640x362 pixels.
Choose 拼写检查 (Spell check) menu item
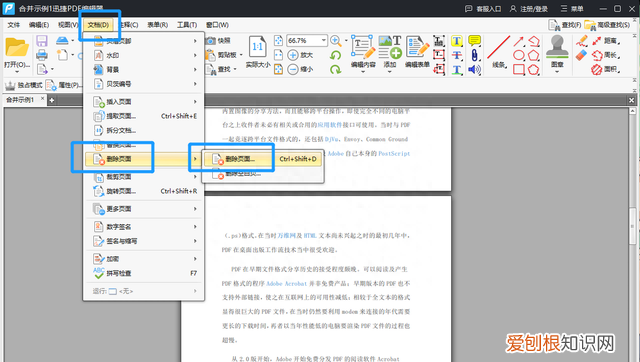tap(144, 273)
